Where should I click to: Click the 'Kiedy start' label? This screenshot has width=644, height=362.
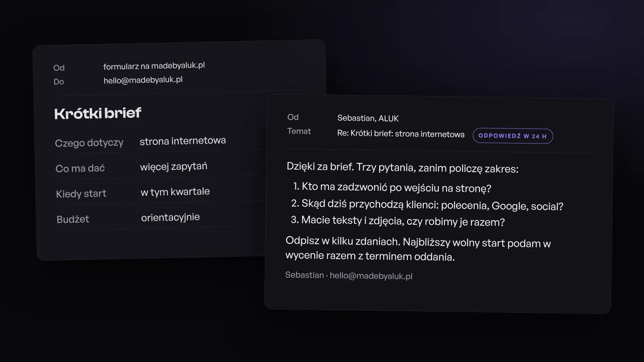coord(81,194)
